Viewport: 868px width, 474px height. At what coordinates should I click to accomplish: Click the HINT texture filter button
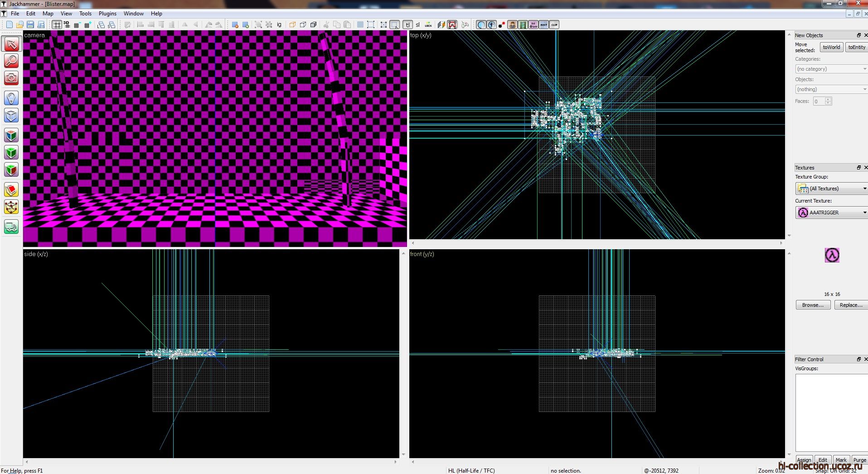tap(543, 24)
